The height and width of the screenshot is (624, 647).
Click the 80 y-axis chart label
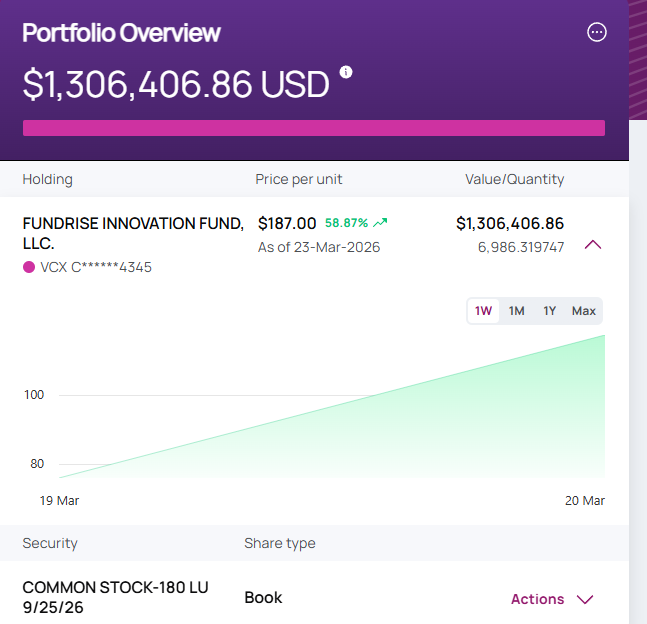tap(37, 464)
